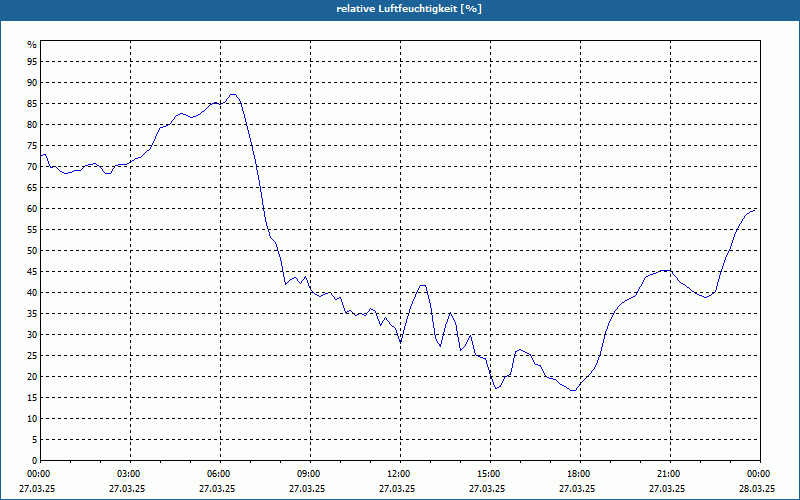Click the 15 y-axis value
Viewport: 800px width, 500px height.
[x=32, y=397]
